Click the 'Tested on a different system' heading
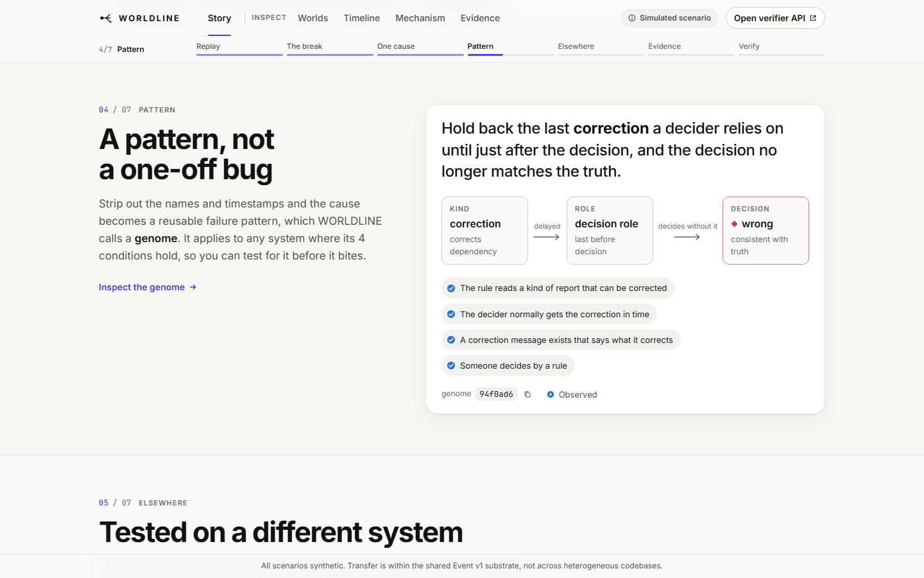The height and width of the screenshot is (578, 924). point(281,532)
